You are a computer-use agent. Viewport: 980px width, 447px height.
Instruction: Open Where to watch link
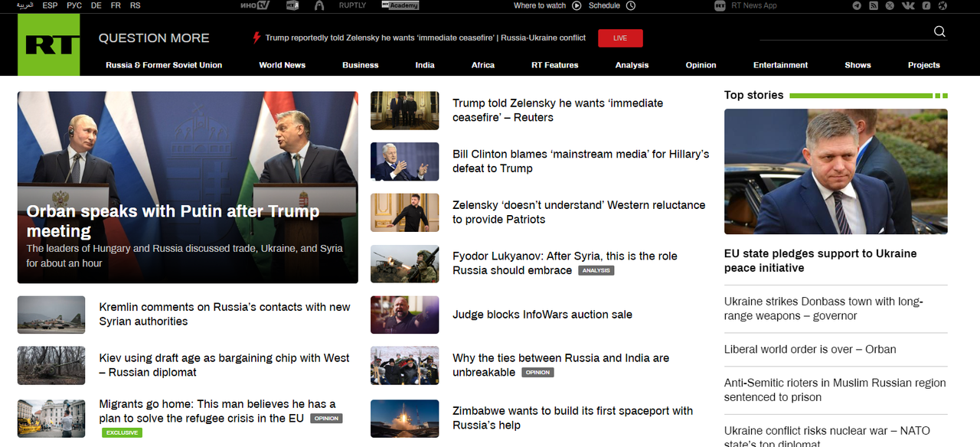click(x=540, y=5)
